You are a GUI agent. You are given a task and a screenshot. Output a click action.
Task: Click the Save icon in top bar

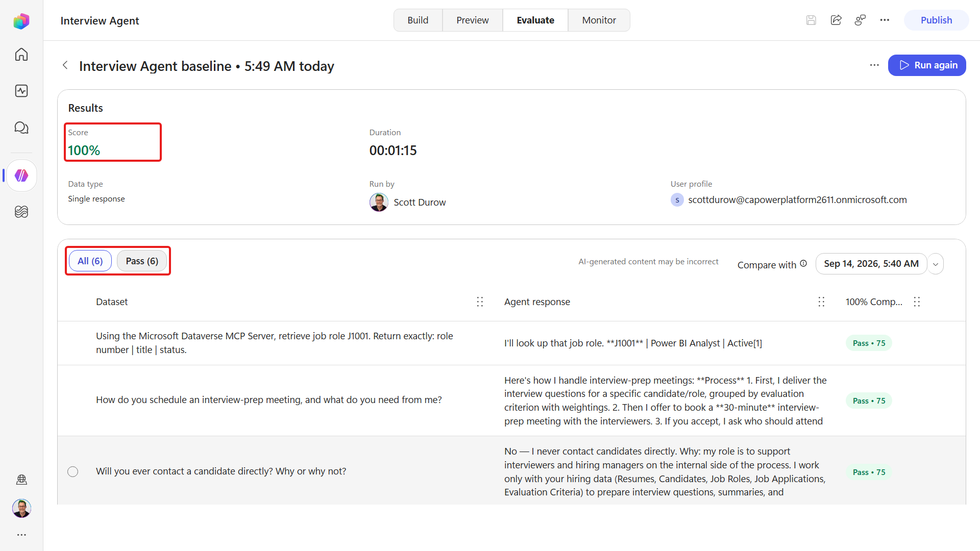tap(811, 20)
